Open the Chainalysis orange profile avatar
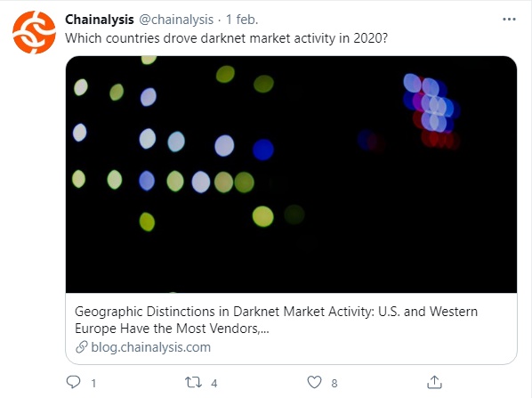 click(34, 33)
